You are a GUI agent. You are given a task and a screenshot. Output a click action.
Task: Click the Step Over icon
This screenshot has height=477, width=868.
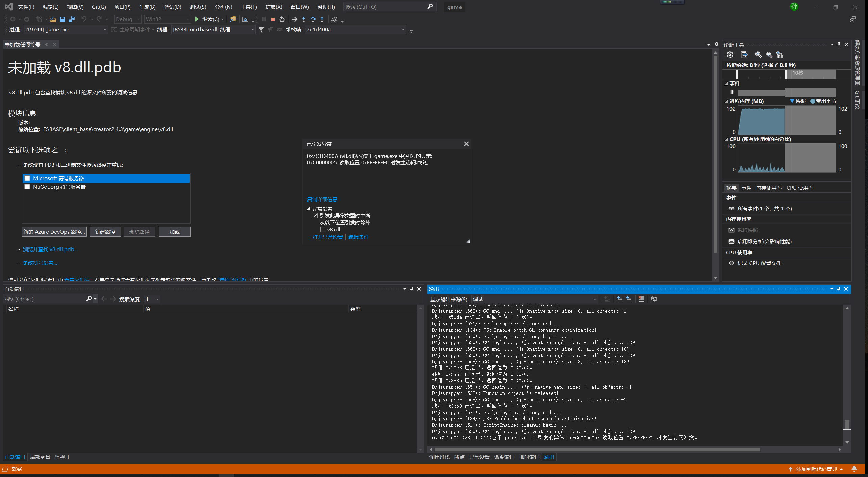pos(313,19)
